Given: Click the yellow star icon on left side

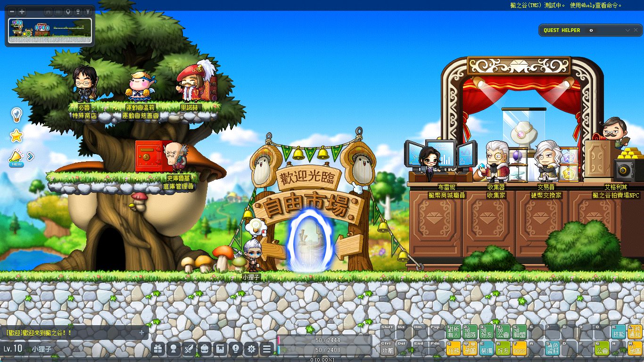Looking at the screenshot, I should point(17,136).
